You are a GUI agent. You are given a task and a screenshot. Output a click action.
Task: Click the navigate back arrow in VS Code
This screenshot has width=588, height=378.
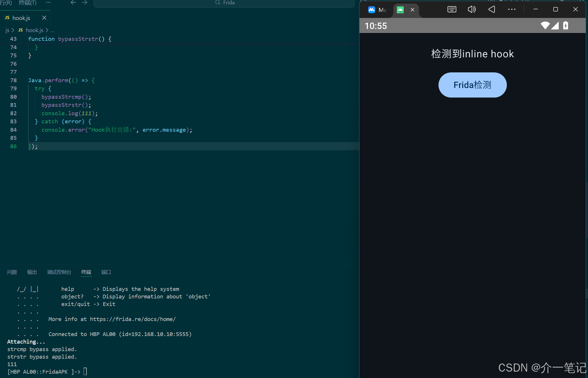pyautogui.click(x=73, y=3)
